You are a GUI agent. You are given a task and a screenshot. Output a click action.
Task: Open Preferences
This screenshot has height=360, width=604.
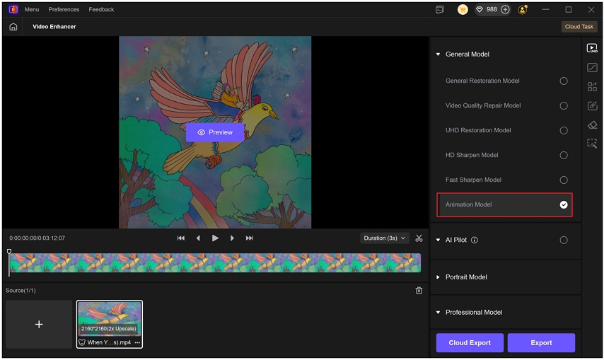coord(64,10)
